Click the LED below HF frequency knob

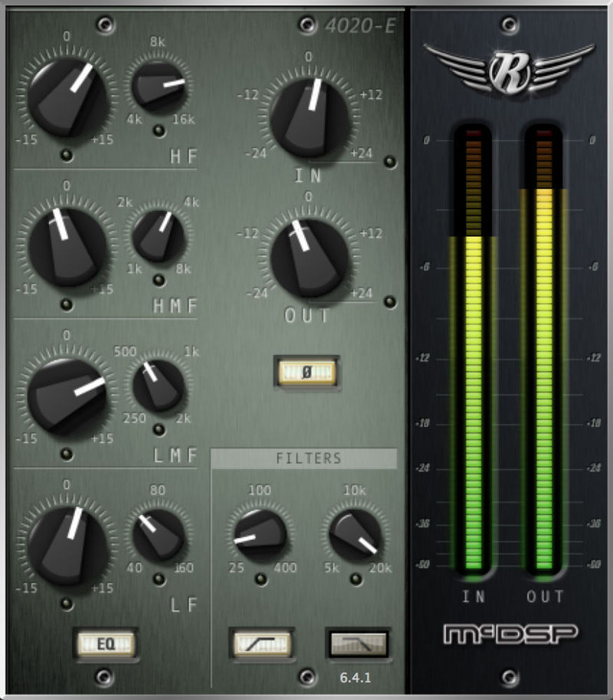pyautogui.click(x=159, y=130)
